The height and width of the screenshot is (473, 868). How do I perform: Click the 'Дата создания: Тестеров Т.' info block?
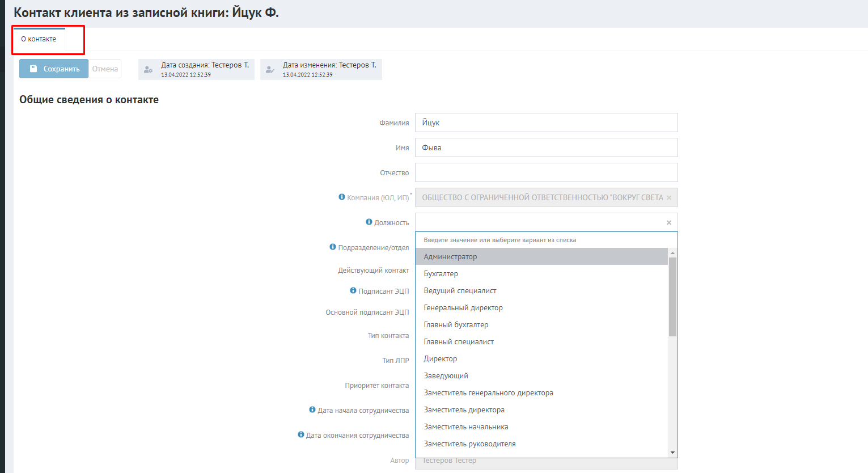(196, 69)
